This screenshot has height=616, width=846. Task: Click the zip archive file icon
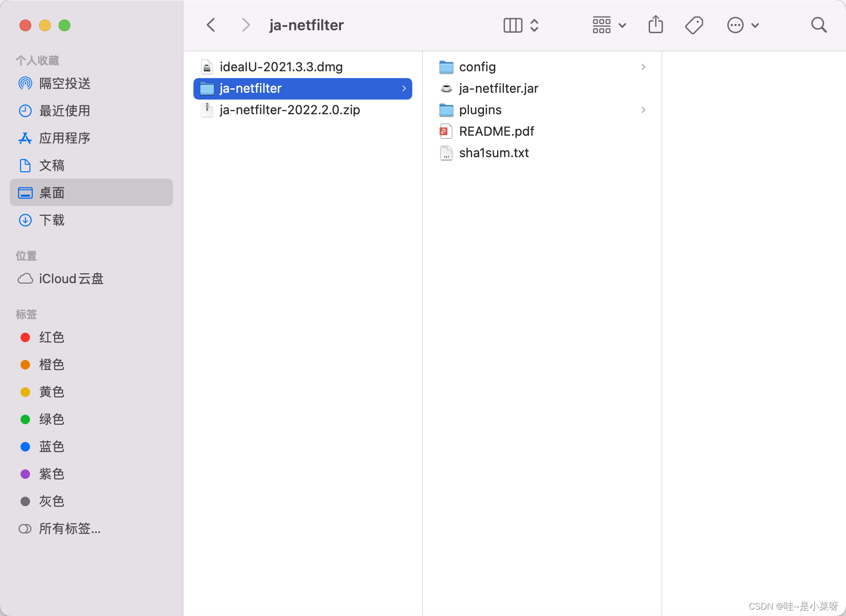[x=207, y=110]
